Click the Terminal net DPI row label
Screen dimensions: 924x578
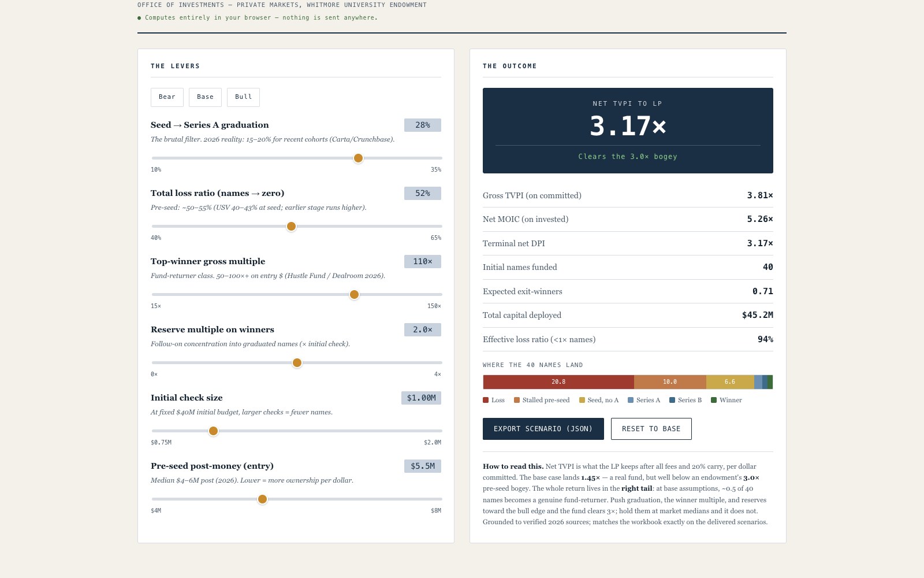514,243
